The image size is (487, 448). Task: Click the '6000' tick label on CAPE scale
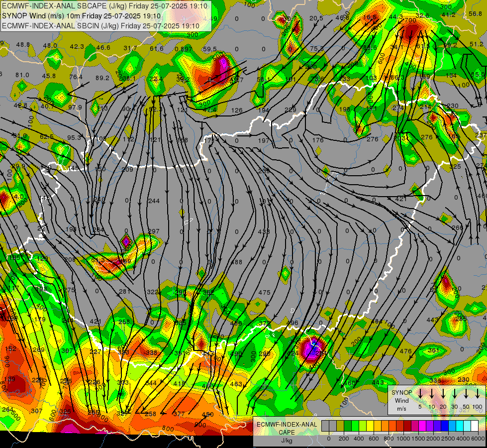coord(478,439)
